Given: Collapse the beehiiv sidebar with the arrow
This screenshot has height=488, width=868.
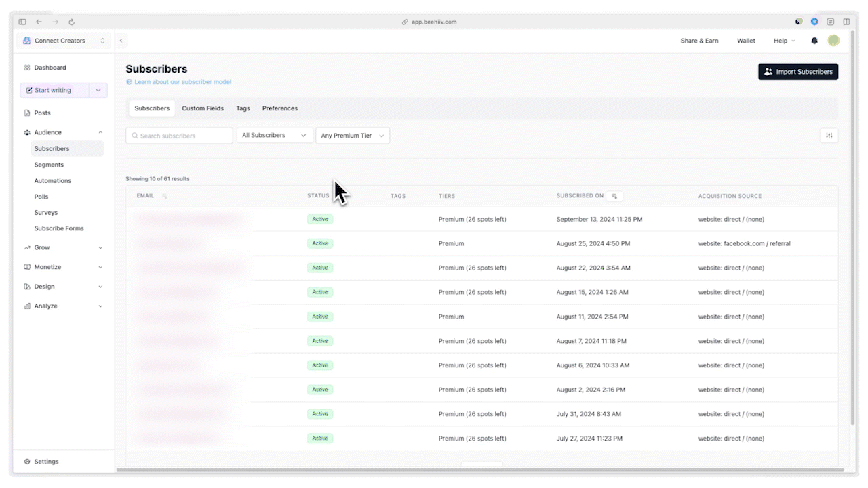Looking at the screenshot, I should click(121, 41).
